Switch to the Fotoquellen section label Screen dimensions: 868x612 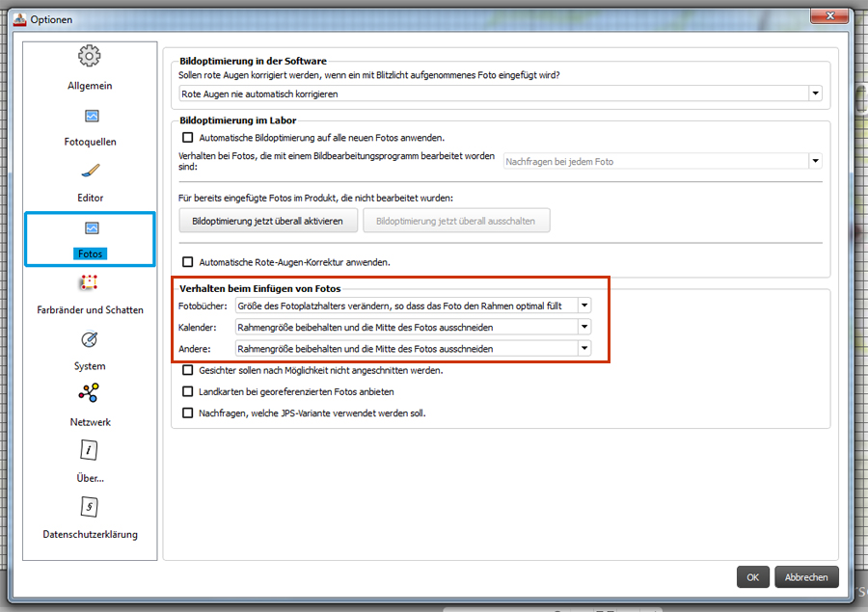tap(91, 142)
